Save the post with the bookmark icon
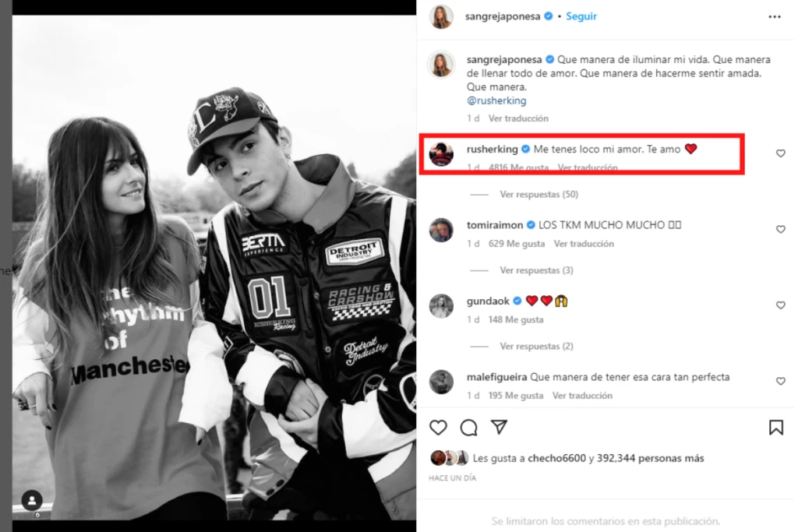The width and height of the screenshot is (798, 532). click(776, 428)
